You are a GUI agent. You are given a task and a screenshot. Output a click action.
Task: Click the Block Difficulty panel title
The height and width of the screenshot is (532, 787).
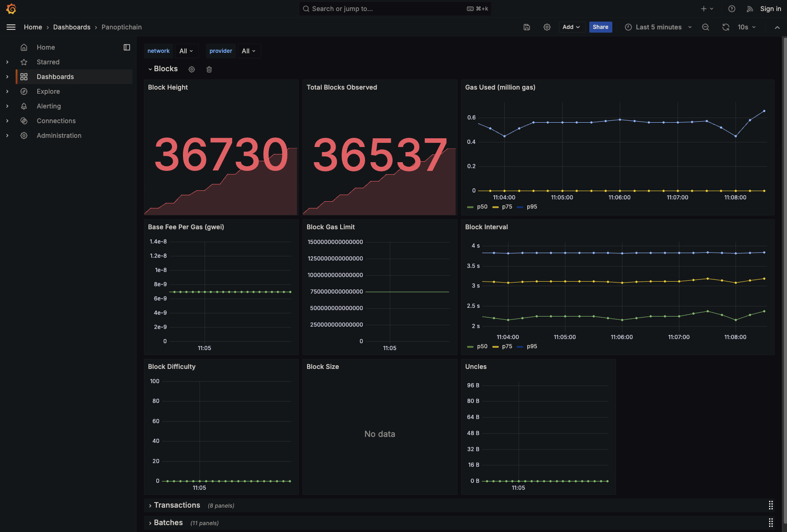171,367
